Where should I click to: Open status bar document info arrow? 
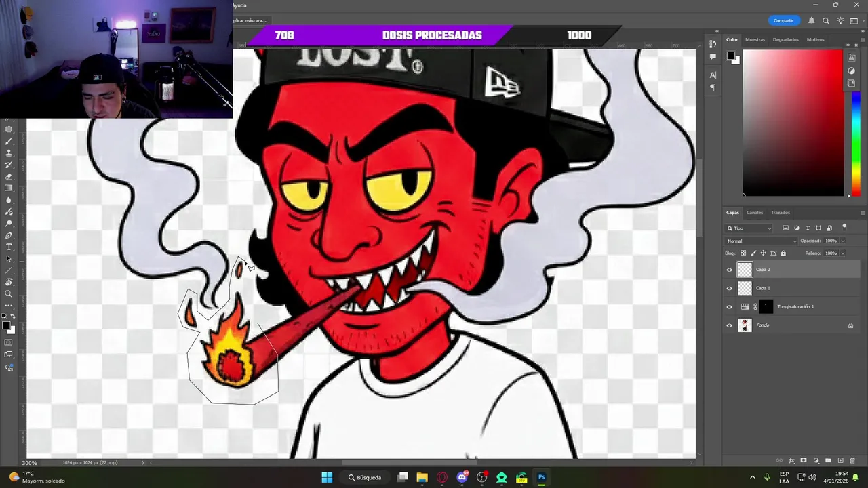click(142, 462)
